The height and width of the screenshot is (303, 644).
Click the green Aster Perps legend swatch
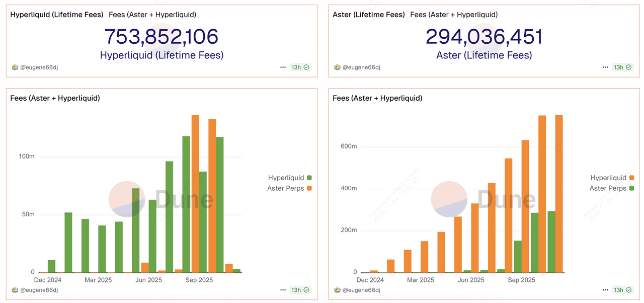(x=631, y=188)
